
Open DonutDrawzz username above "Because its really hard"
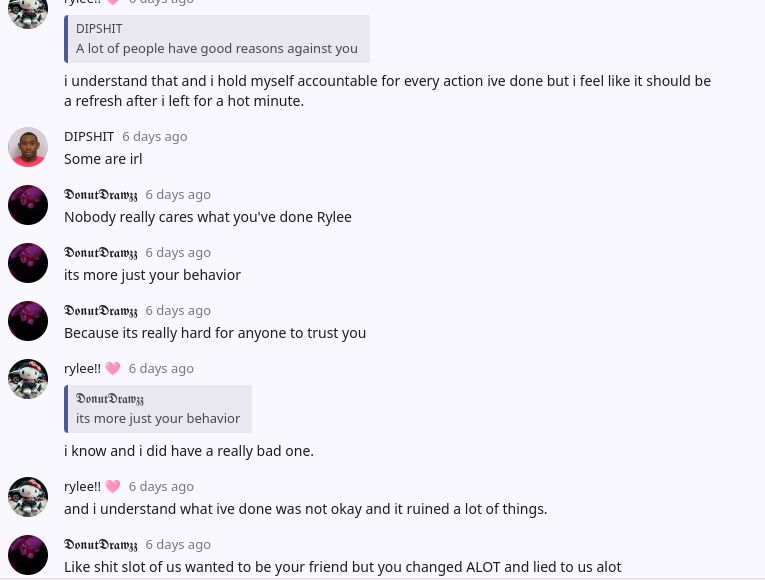click(101, 310)
